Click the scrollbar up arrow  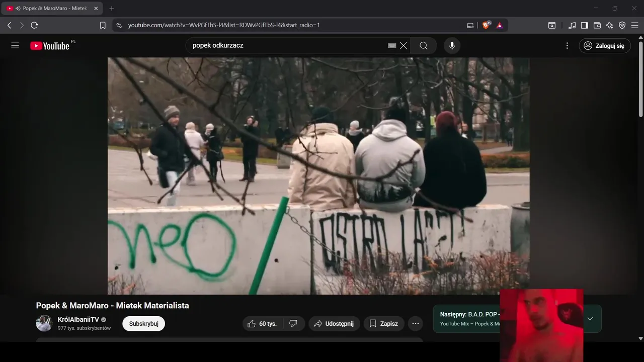point(640,37)
